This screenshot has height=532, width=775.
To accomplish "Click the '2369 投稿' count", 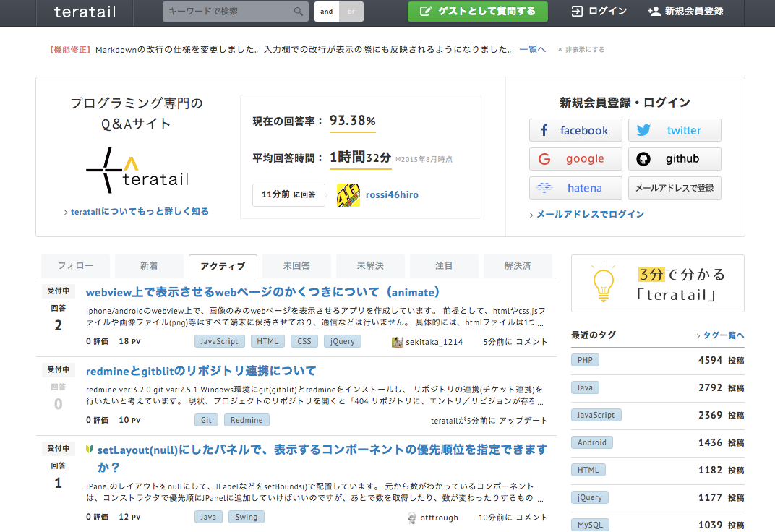I will (x=721, y=415).
